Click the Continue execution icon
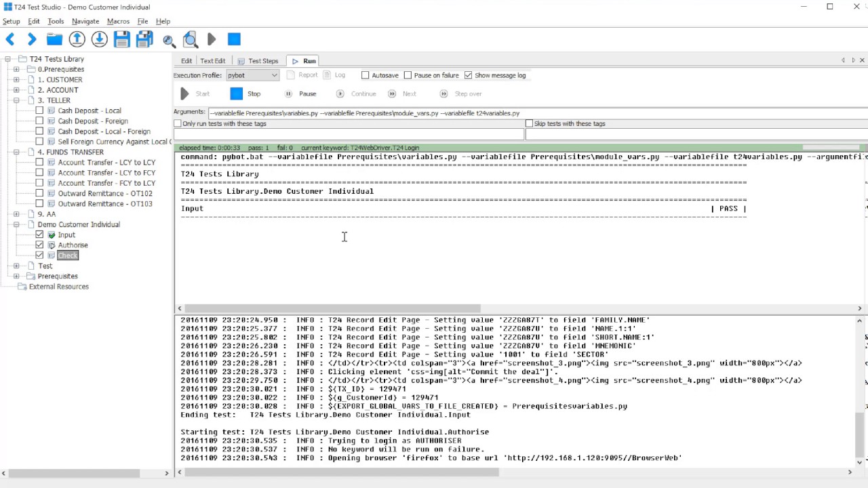Viewport: 868px width, 488px height. pos(340,94)
